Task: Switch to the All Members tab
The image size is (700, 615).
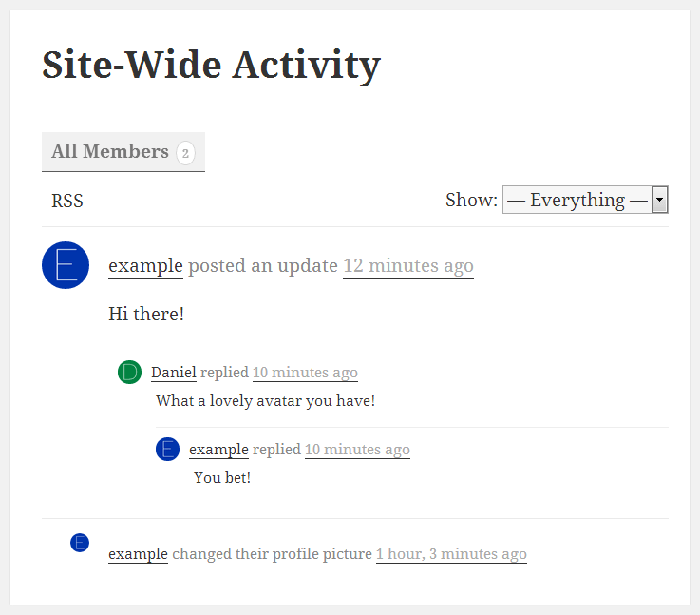Action: point(110,152)
